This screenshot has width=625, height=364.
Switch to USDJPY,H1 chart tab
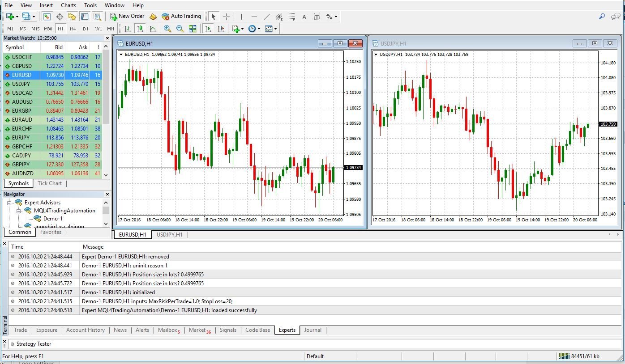tap(169, 235)
